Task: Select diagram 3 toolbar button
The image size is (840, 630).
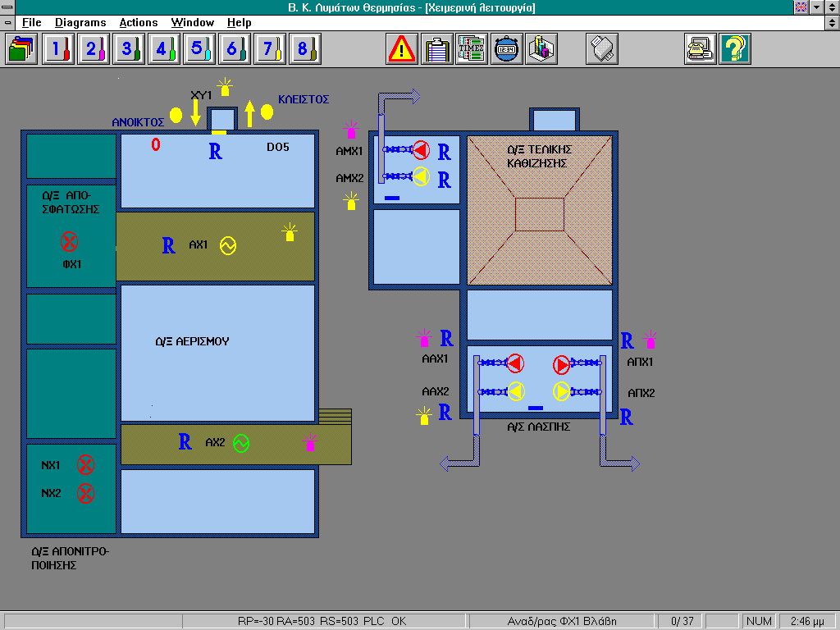Action: click(x=129, y=49)
